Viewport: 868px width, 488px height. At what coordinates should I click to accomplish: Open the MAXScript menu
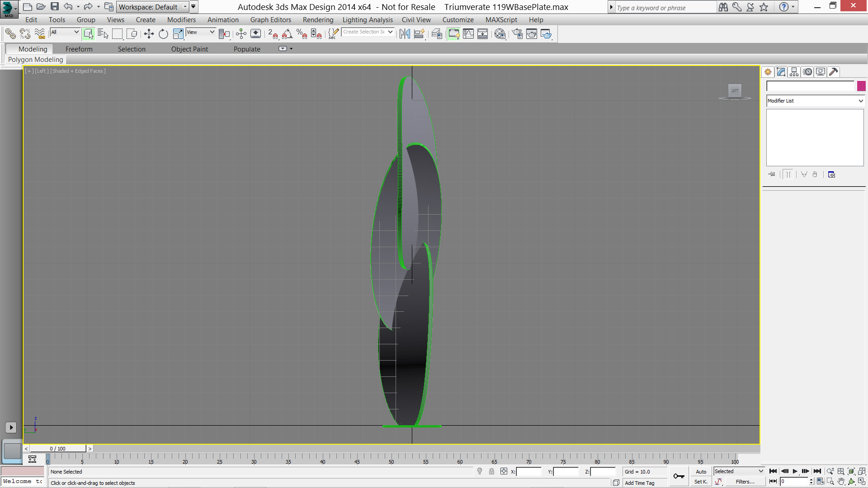click(x=501, y=20)
